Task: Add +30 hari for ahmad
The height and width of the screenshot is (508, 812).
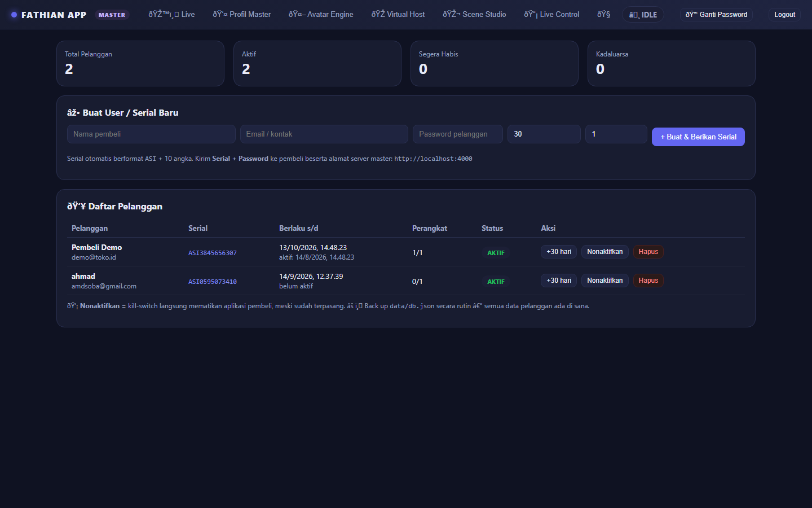Action: pyautogui.click(x=559, y=281)
